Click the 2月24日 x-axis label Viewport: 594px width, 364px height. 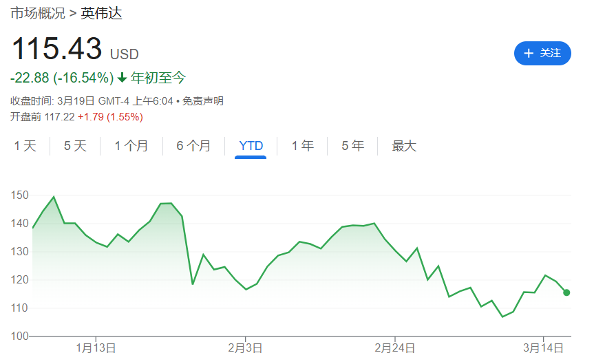click(394, 347)
